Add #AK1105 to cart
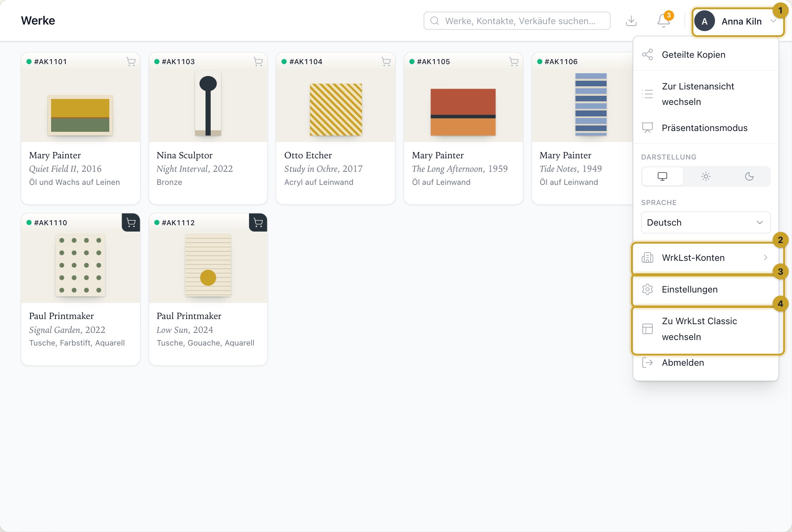 514,61
